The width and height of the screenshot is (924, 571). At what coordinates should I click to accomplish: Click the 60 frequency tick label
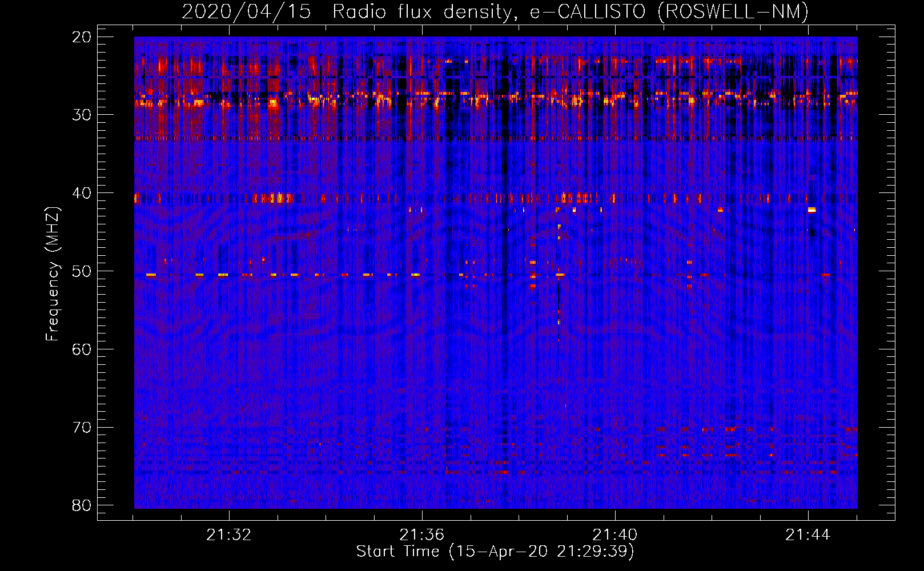(82, 349)
